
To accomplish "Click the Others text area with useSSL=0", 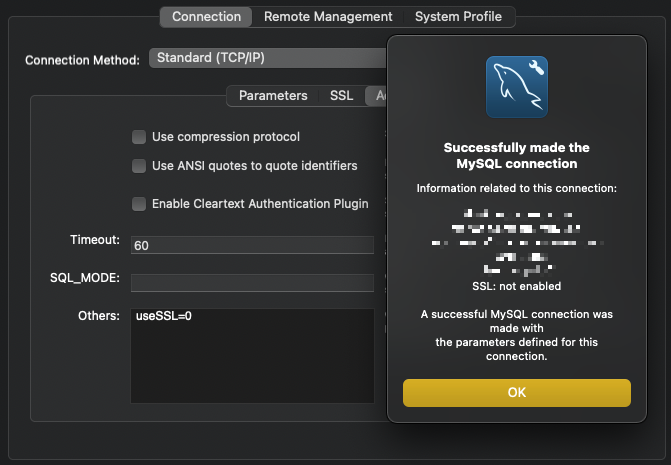I will click(252, 355).
